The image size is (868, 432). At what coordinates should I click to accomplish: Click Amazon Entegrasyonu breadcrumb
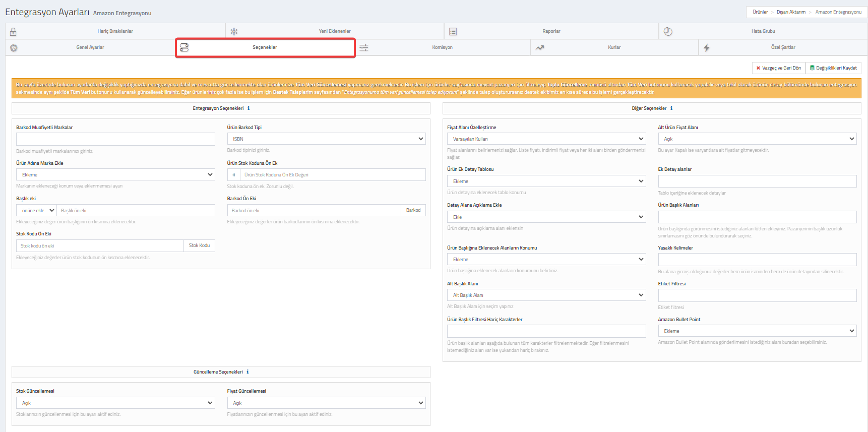[838, 12]
